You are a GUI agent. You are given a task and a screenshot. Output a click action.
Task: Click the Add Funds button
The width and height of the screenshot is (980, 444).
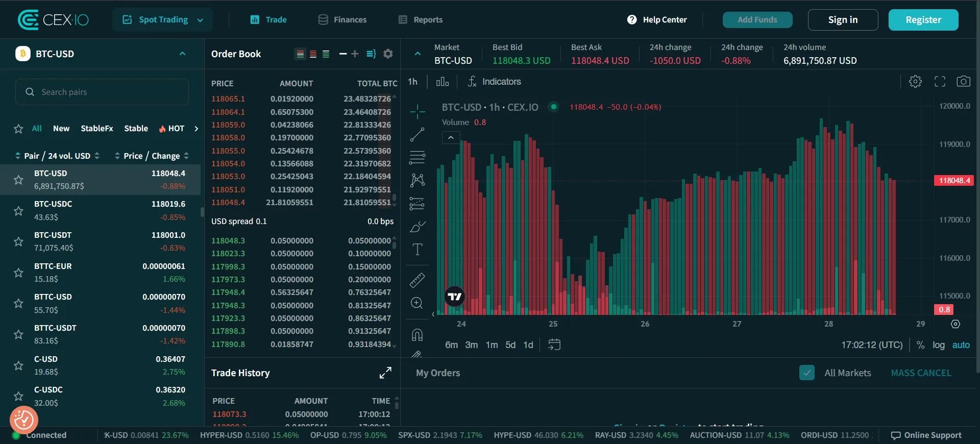[757, 20]
